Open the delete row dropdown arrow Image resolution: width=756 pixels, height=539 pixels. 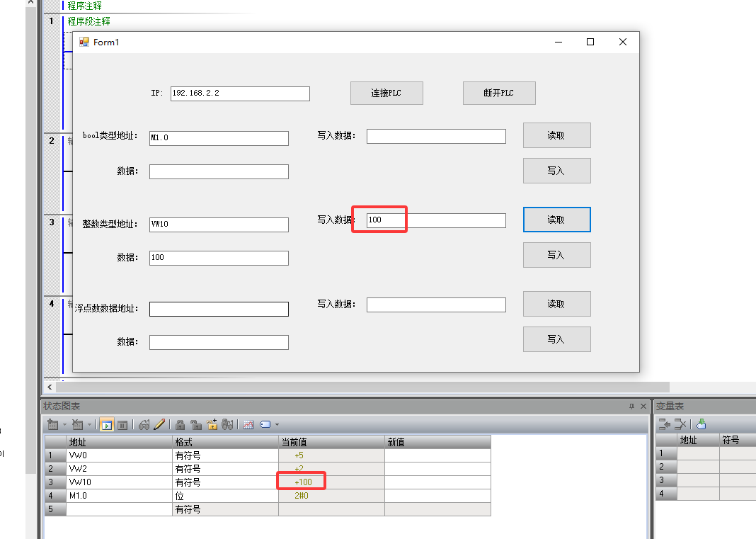89,424
